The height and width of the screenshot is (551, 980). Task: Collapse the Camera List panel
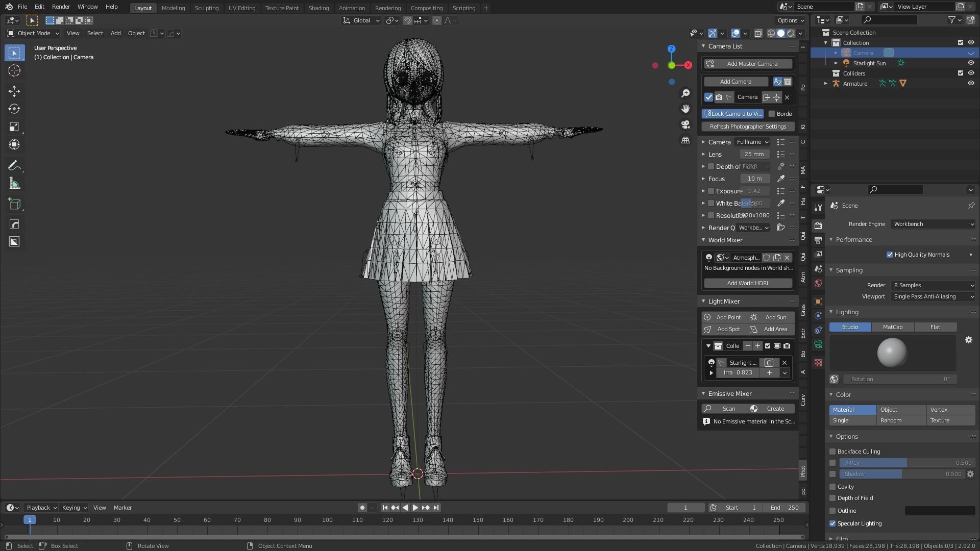(703, 46)
